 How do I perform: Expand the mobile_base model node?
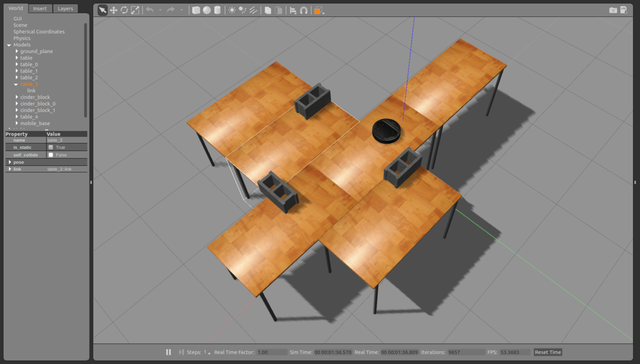[x=17, y=123]
